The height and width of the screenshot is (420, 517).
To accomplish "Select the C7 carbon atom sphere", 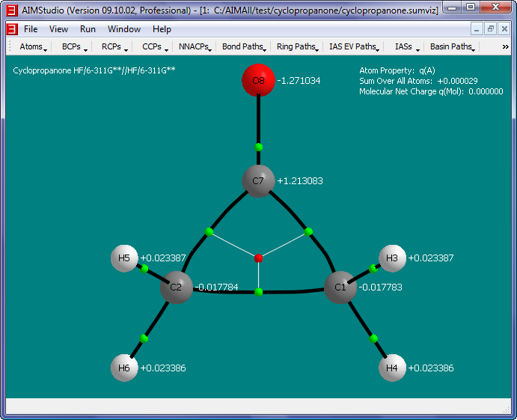I will tap(258, 181).
